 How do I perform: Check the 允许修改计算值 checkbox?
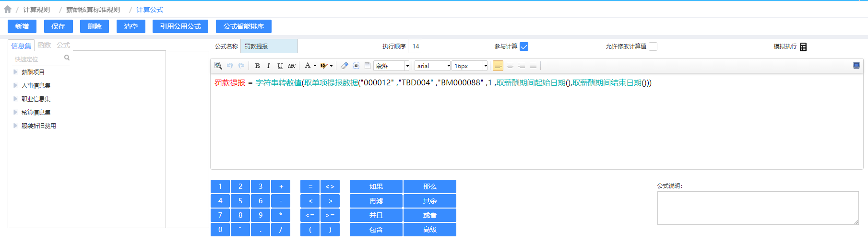point(653,46)
